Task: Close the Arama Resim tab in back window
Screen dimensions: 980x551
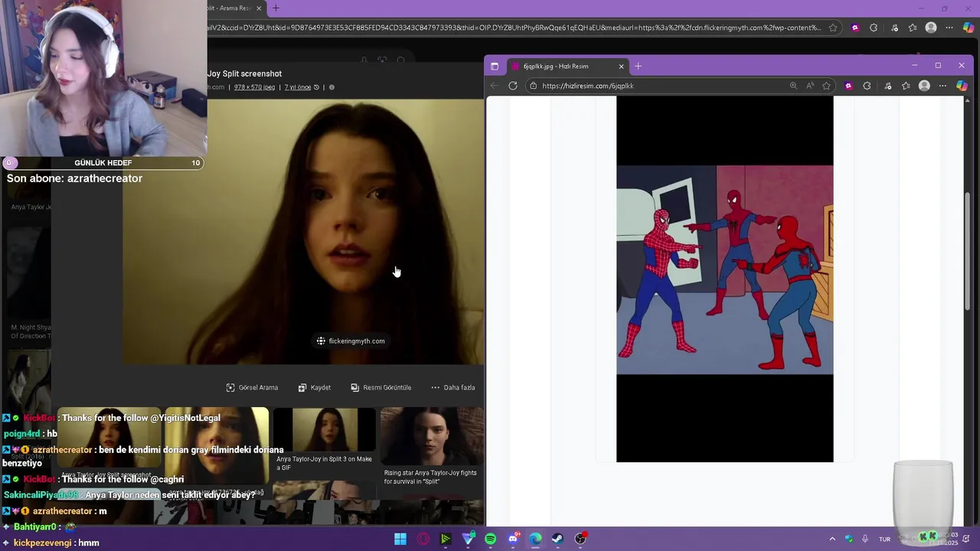Action: pyautogui.click(x=259, y=8)
